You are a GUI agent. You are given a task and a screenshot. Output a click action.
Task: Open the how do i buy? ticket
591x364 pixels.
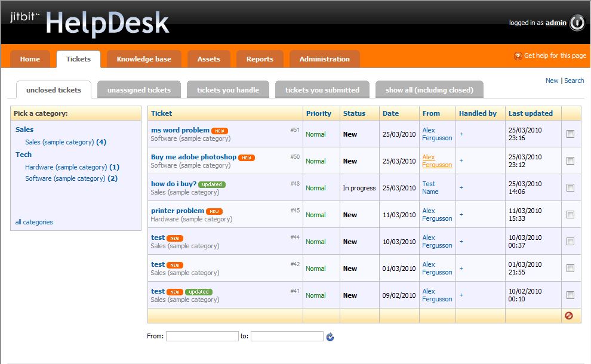coord(174,184)
